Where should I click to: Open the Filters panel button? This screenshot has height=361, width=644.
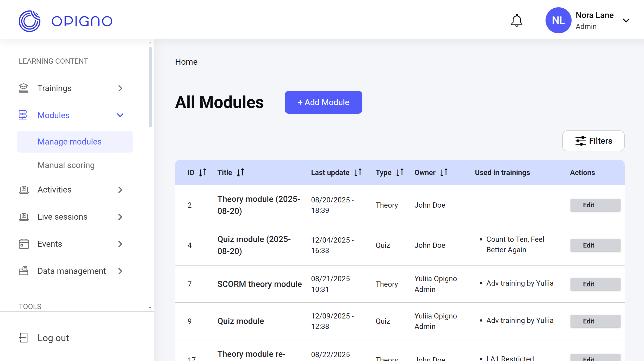593,141
